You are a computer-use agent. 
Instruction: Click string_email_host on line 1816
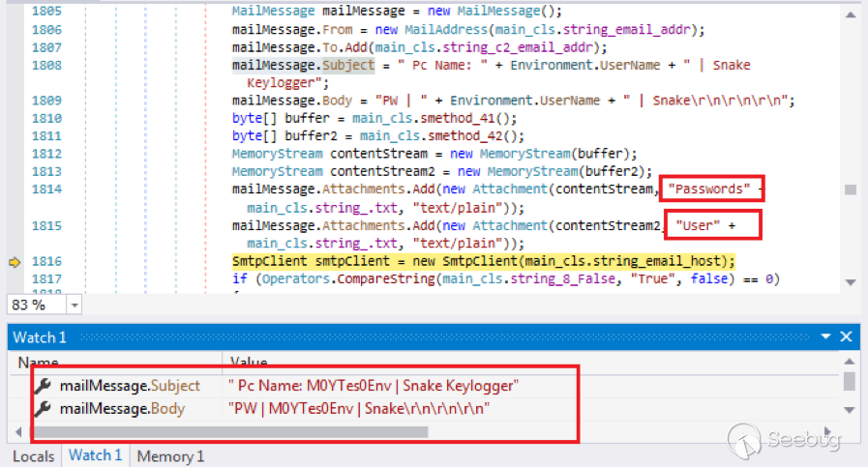(x=660, y=261)
